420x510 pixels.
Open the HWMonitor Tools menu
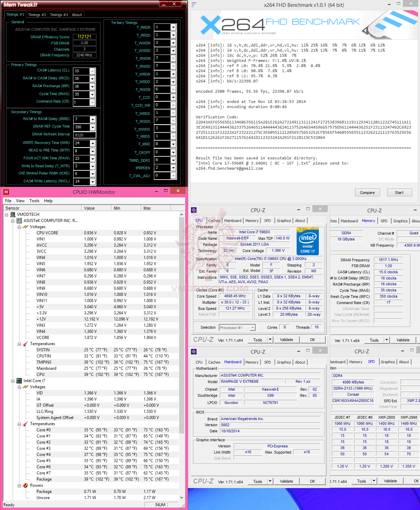tap(34, 201)
